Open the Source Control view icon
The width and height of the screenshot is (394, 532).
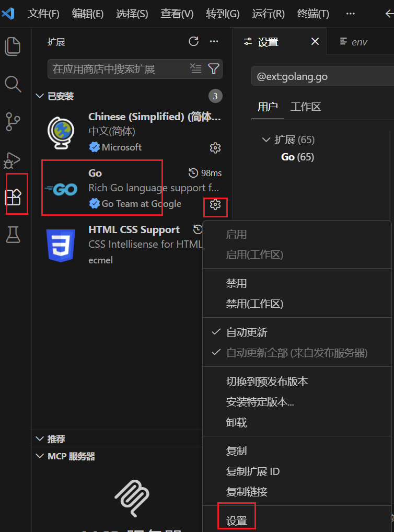coord(13,121)
